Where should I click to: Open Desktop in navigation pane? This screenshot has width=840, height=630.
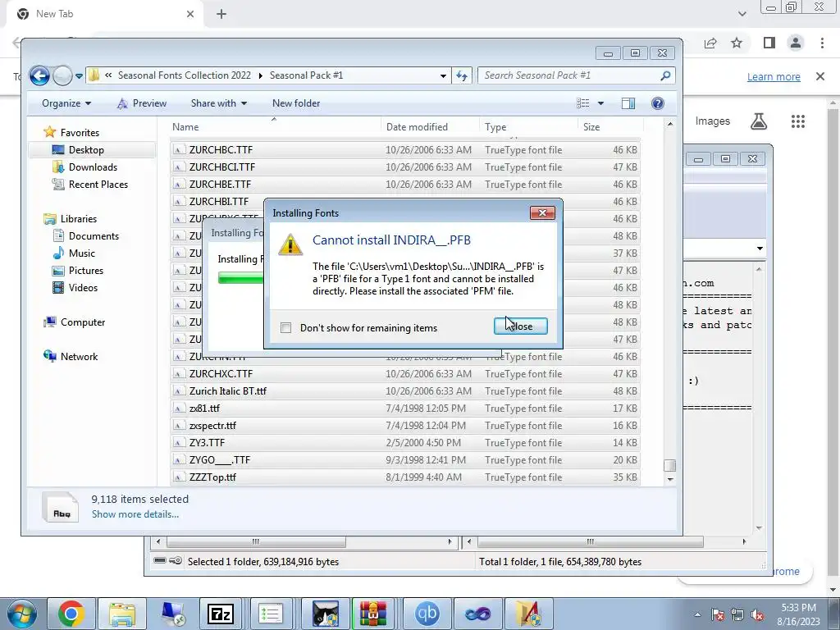point(85,150)
